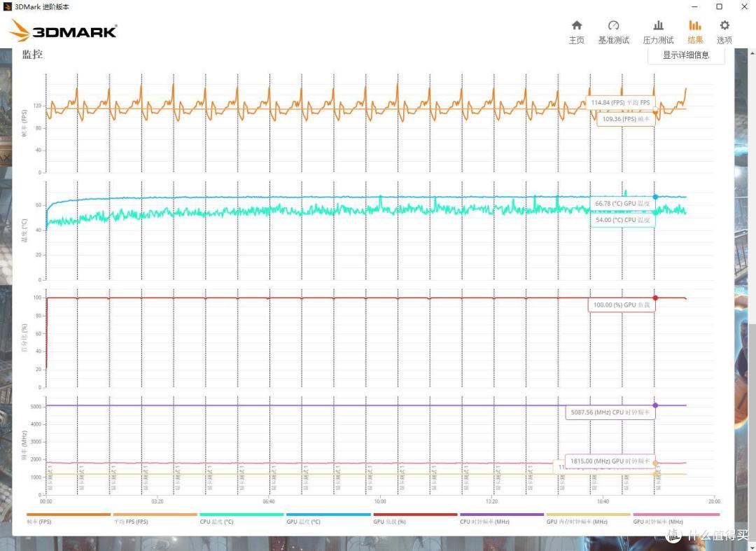Toggle the GPU 负载 (%) legend series
This screenshot has height=551, width=756.
click(x=415, y=518)
